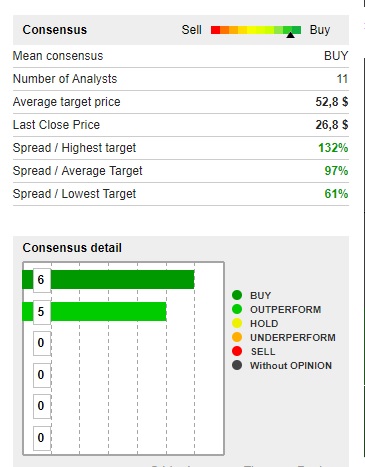Click the 132% Highest target spread value
The width and height of the screenshot is (365, 467).
point(333,148)
